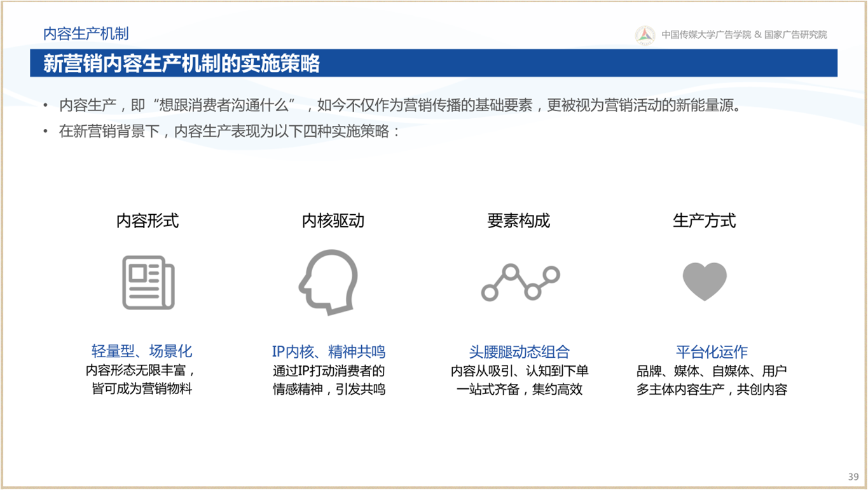Click the line 通过IP打动消费者的
This screenshot has width=868, height=490.
pyautogui.click(x=329, y=371)
